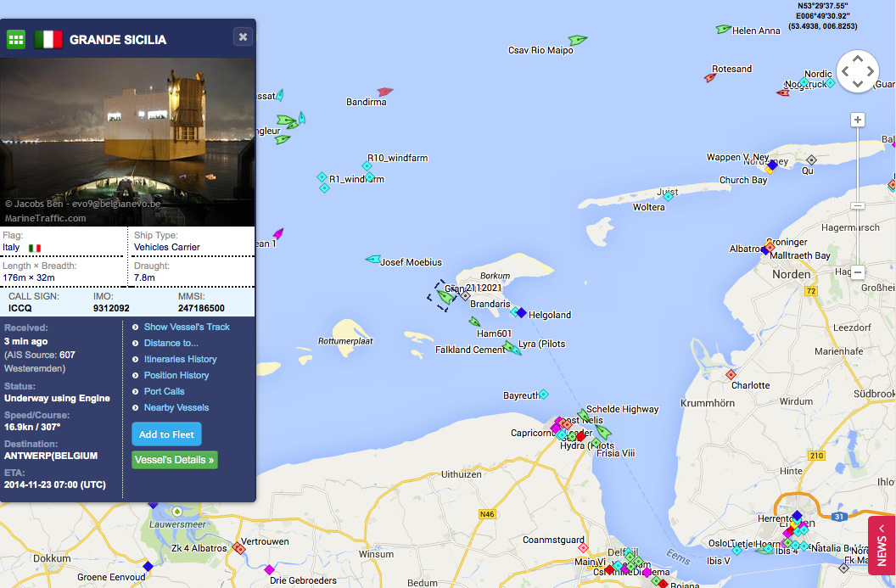The width and height of the screenshot is (896, 588).
Task: Click the coordinates readout N53°29'37.55"
Action: pos(823,6)
